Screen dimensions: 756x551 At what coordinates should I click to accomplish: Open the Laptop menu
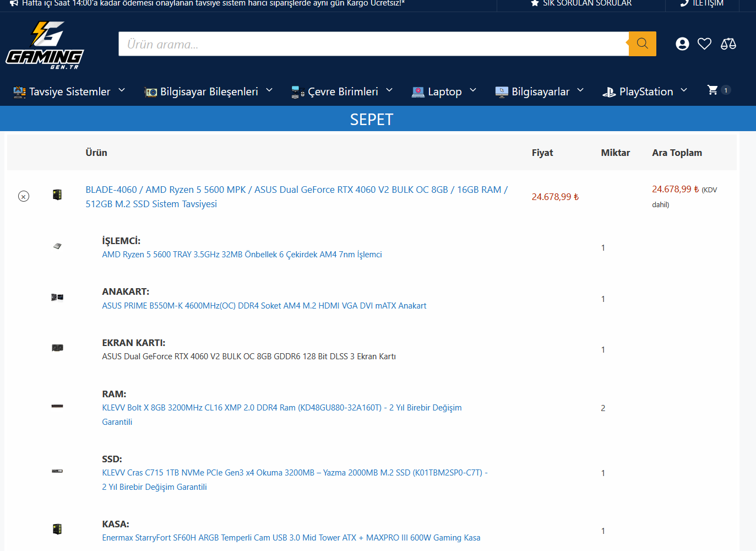[x=444, y=92]
